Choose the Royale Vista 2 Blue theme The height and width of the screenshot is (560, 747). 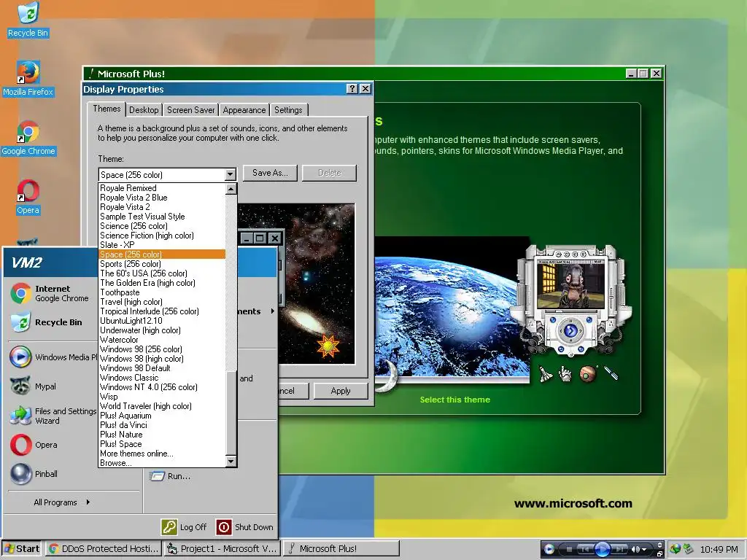click(161, 198)
